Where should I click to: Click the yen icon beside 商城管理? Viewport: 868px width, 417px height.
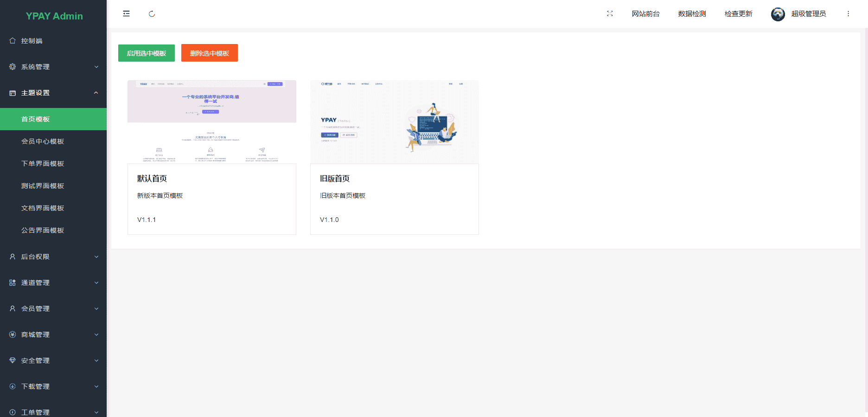[x=13, y=335]
